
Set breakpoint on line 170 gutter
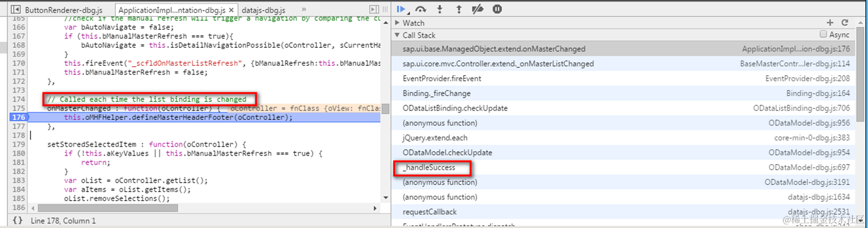(x=19, y=63)
